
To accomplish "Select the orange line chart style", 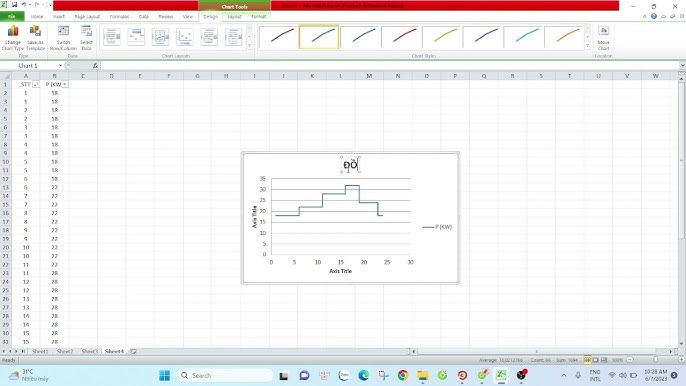I will click(x=564, y=37).
